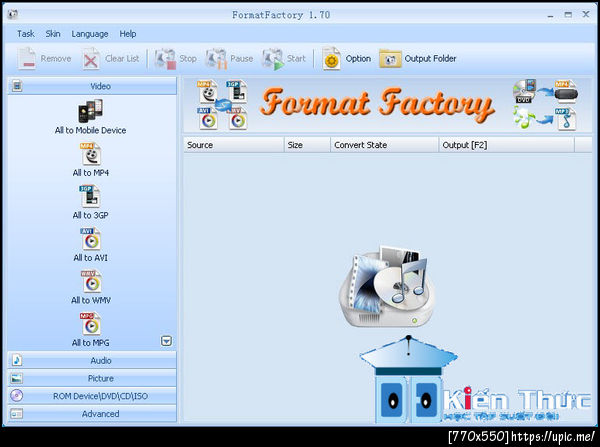This screenshot has height=447, width=600.
Task: Open the Language menu
Action: coord(90,34)
